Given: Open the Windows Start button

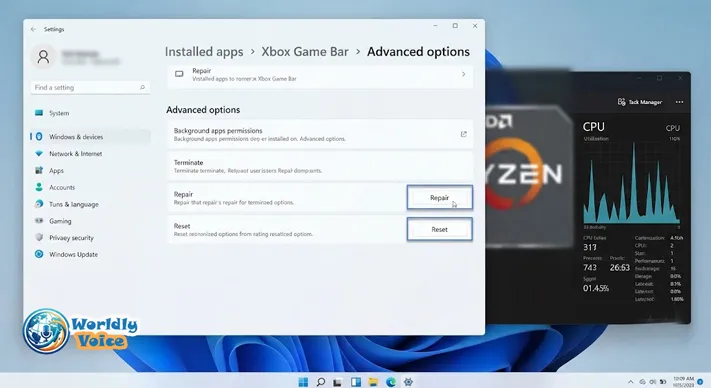Looking at the screenshot, I should pyautogui.click(x=303, y=382).
